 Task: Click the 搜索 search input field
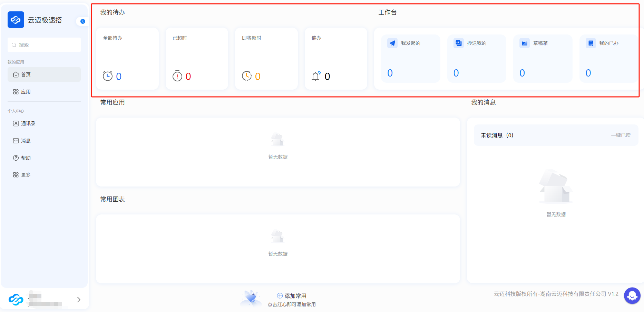(44, 45)
